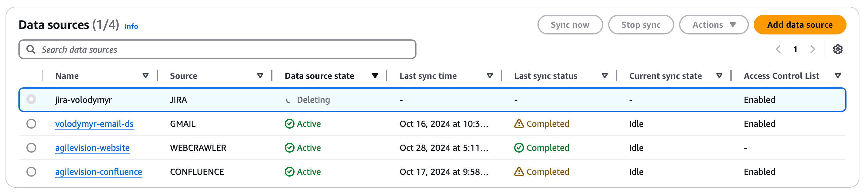The width and height of the screenshot is (868, 192).
Task: Open table preferences gear icon
Action: point(838,49)
